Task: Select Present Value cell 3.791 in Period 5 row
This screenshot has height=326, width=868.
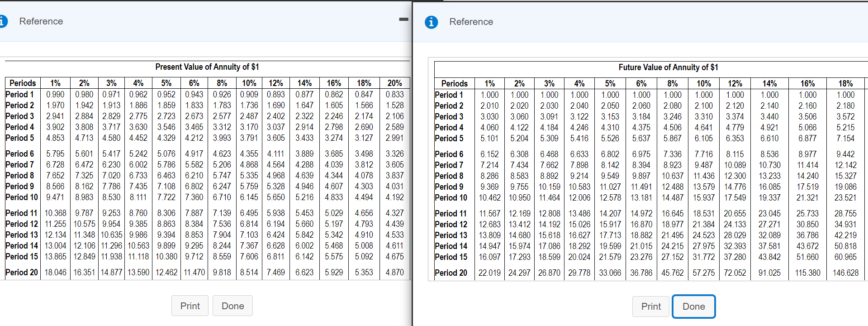Action: click(x=249, y=138)
